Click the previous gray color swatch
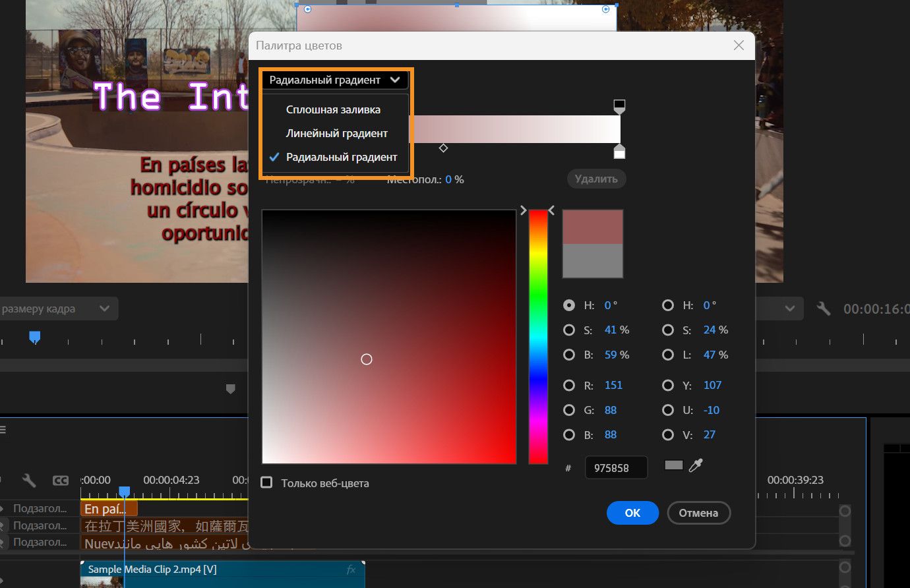The image size is (910, 588). 592,261
